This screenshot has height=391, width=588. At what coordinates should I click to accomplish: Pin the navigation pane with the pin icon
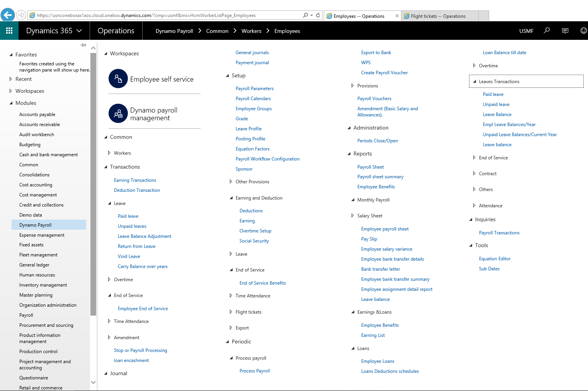click(x=83, y=45)
